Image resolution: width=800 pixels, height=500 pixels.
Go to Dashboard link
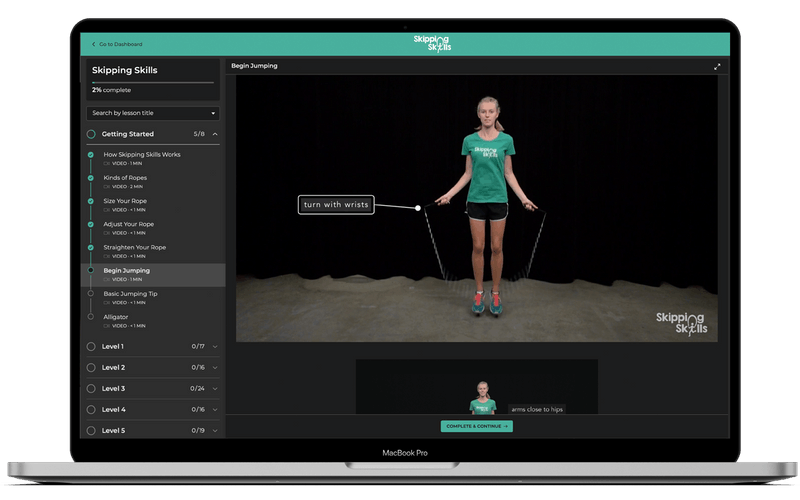120,44
